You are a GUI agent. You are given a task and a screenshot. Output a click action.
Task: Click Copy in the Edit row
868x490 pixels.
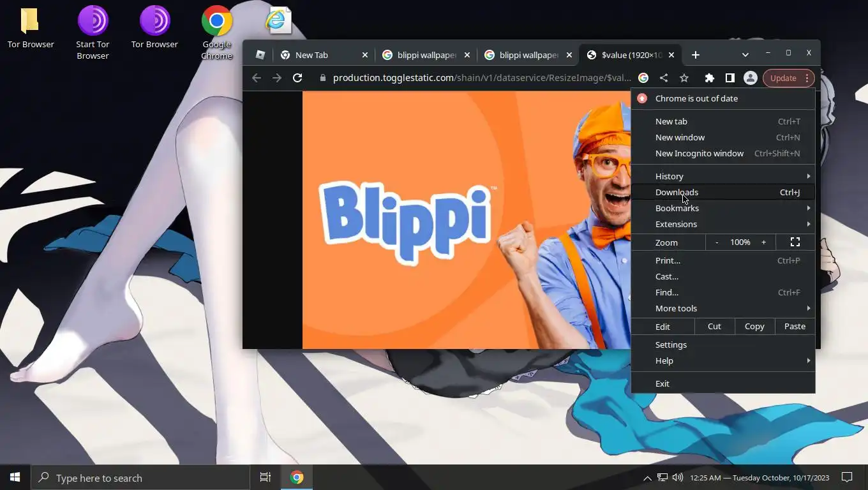[754, 326]
